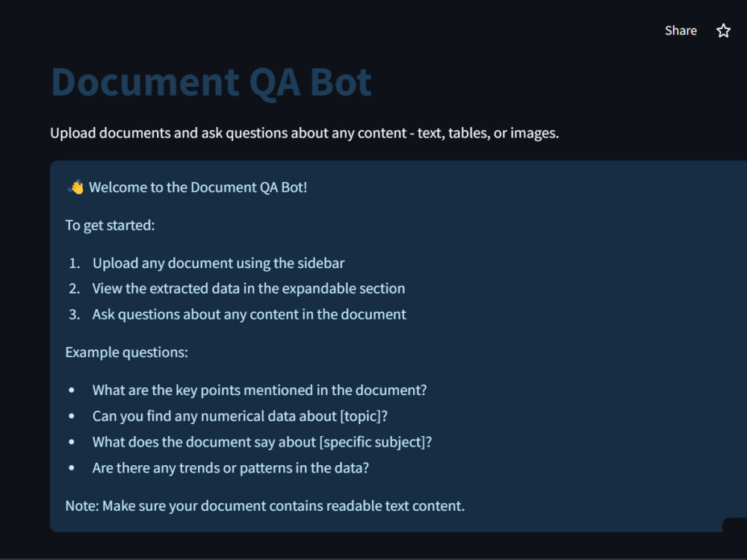
Task: Click step 1 about uploading via sidebar
Action: click(x=218, y=263)
